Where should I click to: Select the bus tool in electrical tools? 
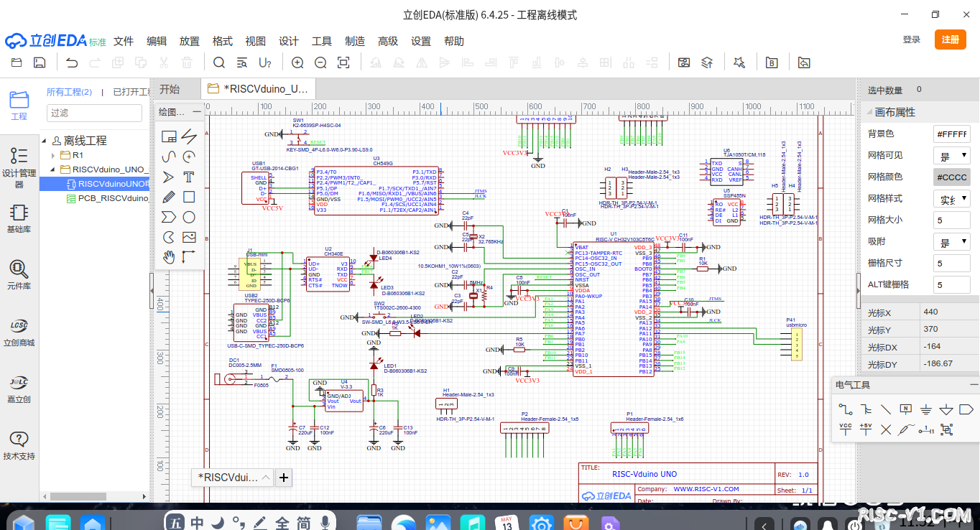(866, 409)
